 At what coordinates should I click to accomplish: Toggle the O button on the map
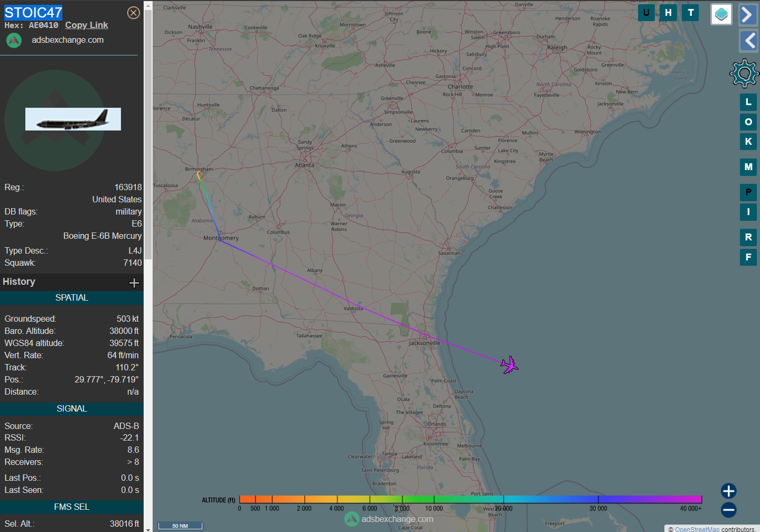[x=748, y=122]
